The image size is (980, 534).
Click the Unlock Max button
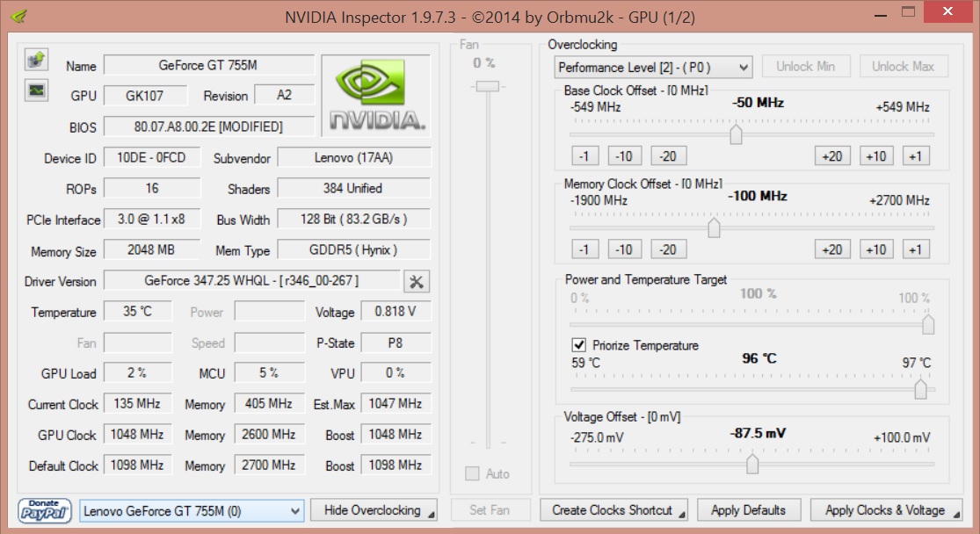(x=904, y=66)
